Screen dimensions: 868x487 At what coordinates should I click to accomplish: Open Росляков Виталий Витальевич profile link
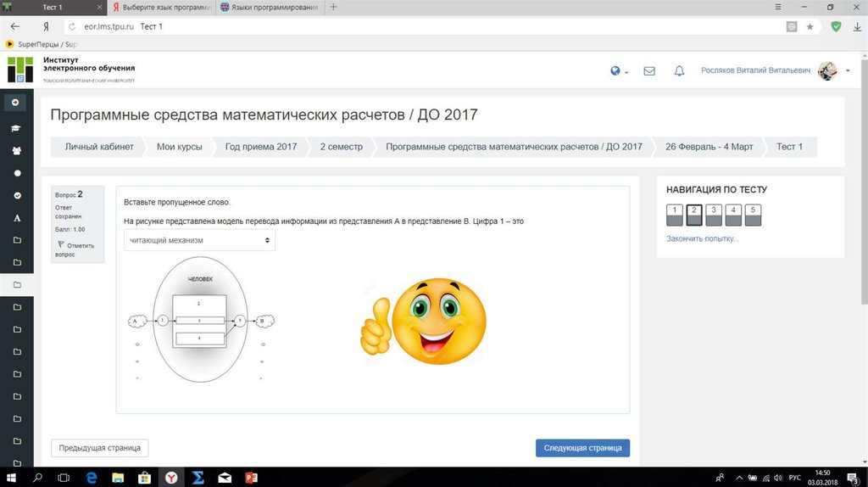(x=755, y=70)
